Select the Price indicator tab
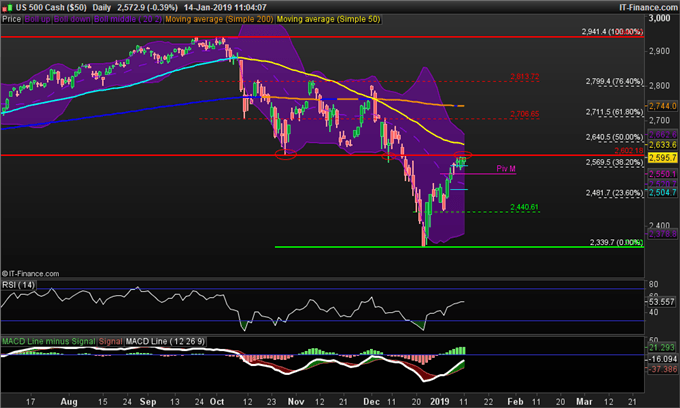The image size is (680, 408). 11,19
